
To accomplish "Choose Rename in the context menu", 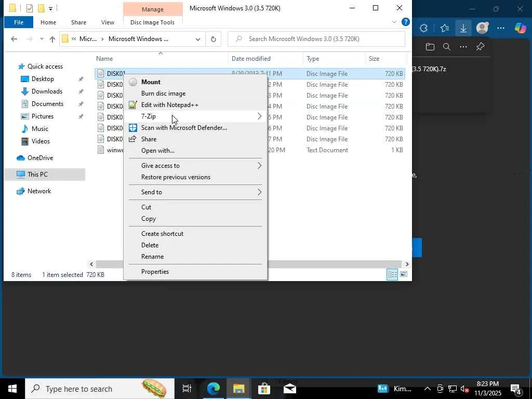I will pyautogui.click(x=152, y=257).
